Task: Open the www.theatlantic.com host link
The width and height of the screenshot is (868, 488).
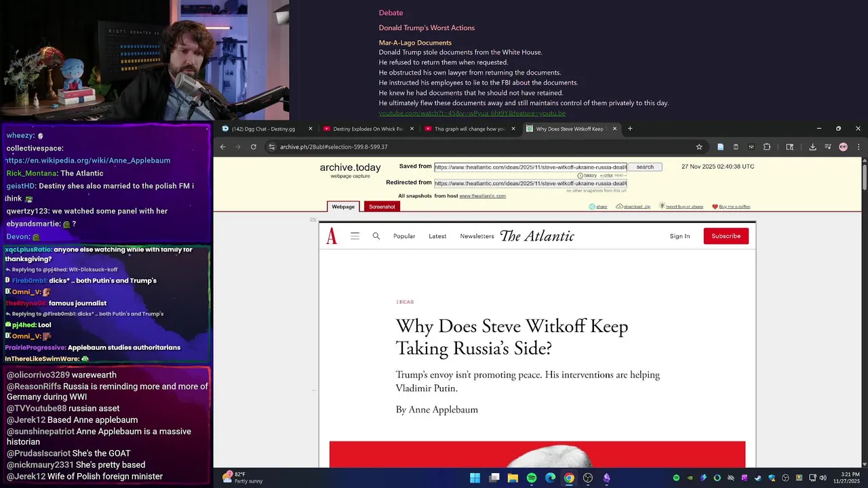Action: point(482,196)
